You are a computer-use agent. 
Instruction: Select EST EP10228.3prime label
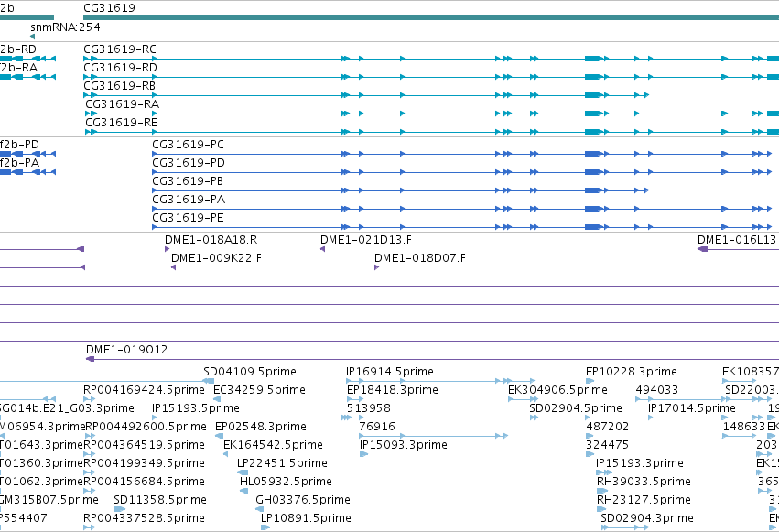tap(632, 372)
